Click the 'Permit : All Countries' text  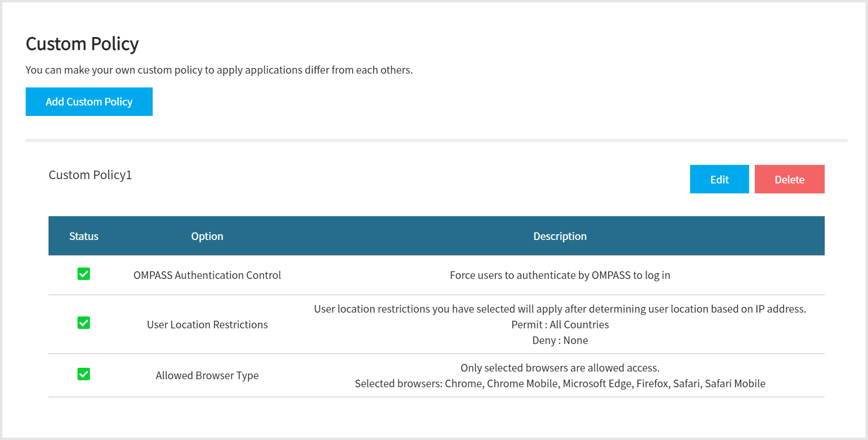[x=560, y=325]
